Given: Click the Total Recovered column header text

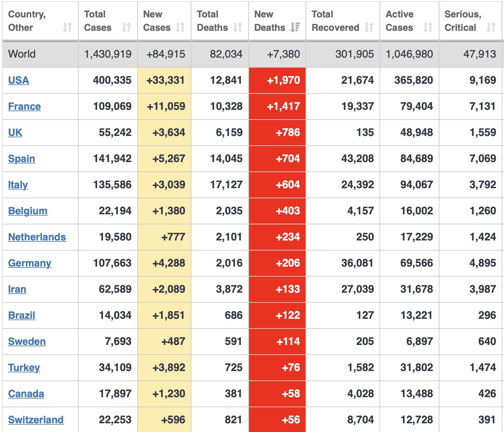Looking at the screenshot, I should point(335,21).
